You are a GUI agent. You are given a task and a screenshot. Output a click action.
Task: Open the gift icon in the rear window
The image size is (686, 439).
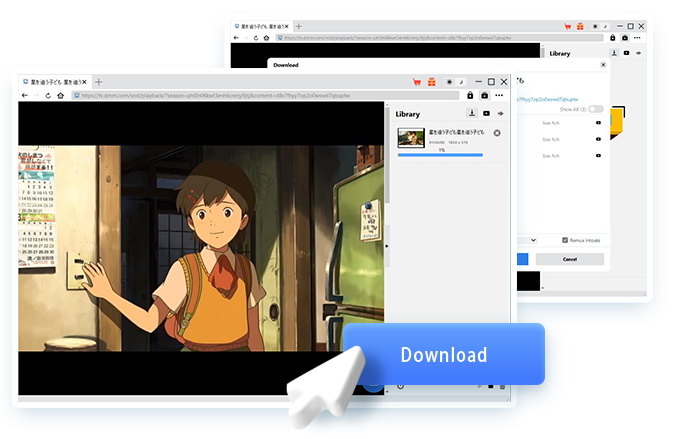[x=580, y=26]
